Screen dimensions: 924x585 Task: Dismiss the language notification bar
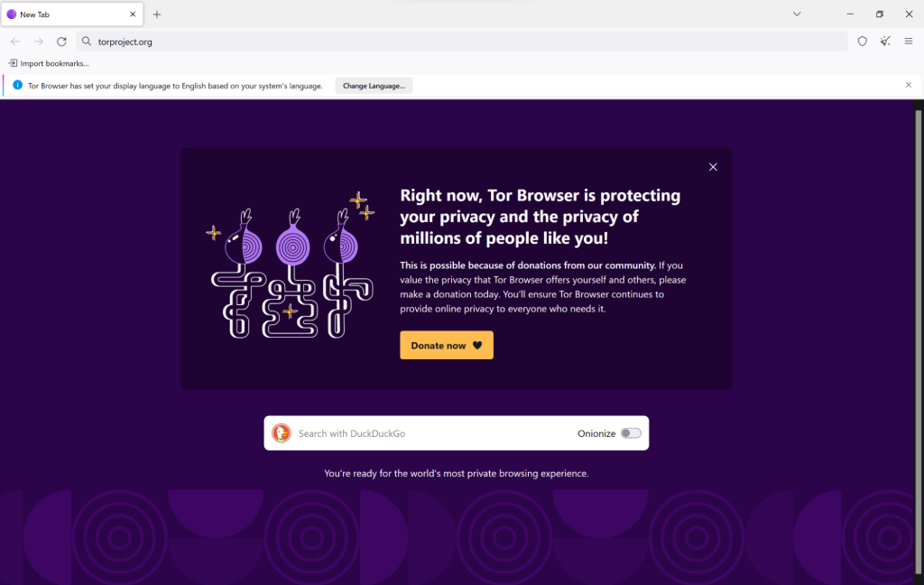point(908,84)
